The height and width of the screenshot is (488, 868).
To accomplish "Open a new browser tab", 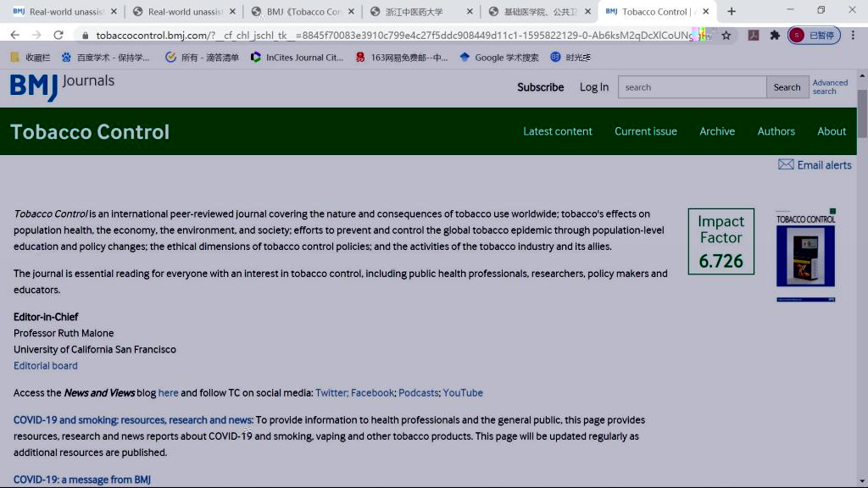I will (732, 12).
